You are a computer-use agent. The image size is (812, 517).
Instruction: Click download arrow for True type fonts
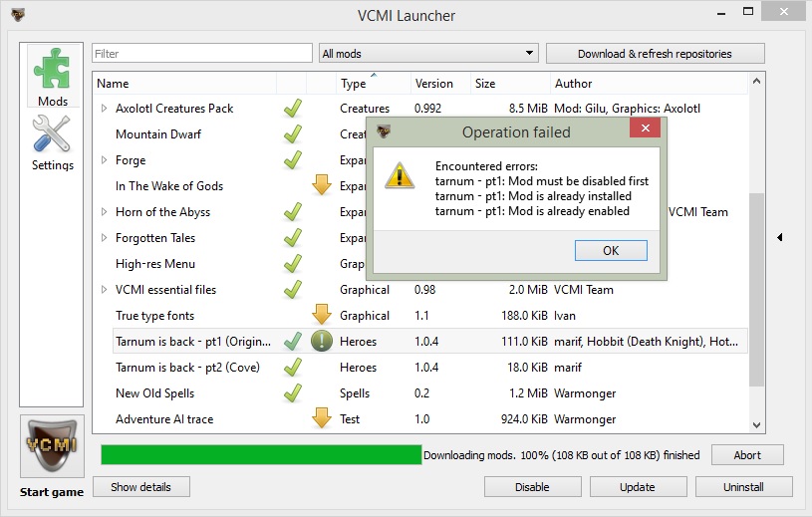[321, 315]
